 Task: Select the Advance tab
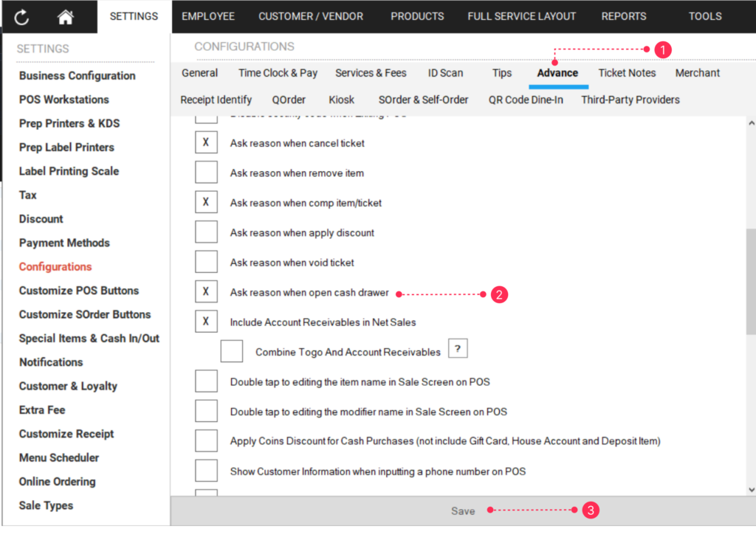pyautogui.click(x=558, y=73)
